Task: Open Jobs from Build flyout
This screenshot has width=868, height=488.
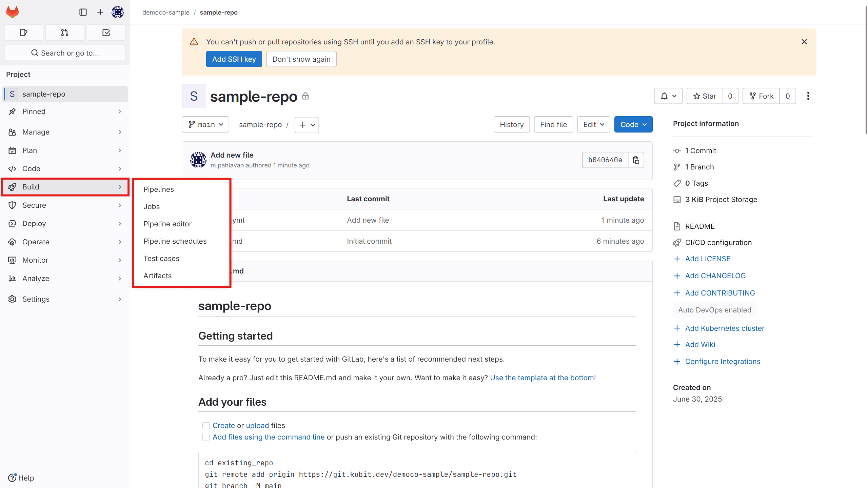Action: (x=151, y=206)
